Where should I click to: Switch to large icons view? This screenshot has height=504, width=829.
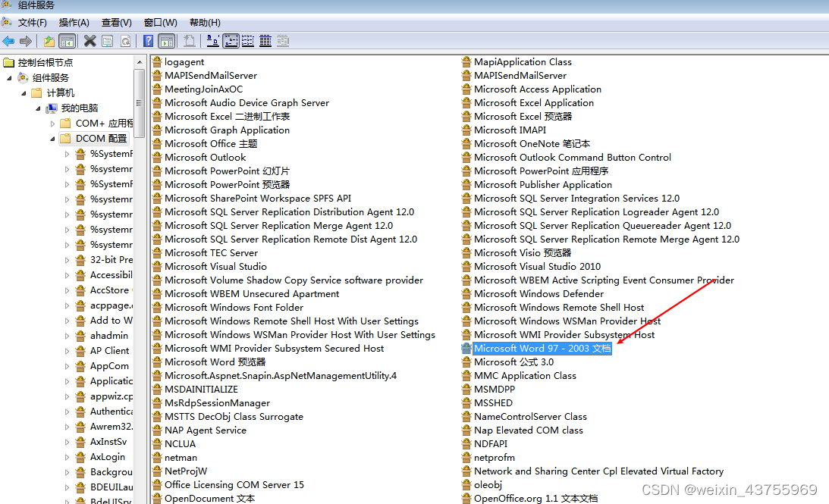point(213,41)
